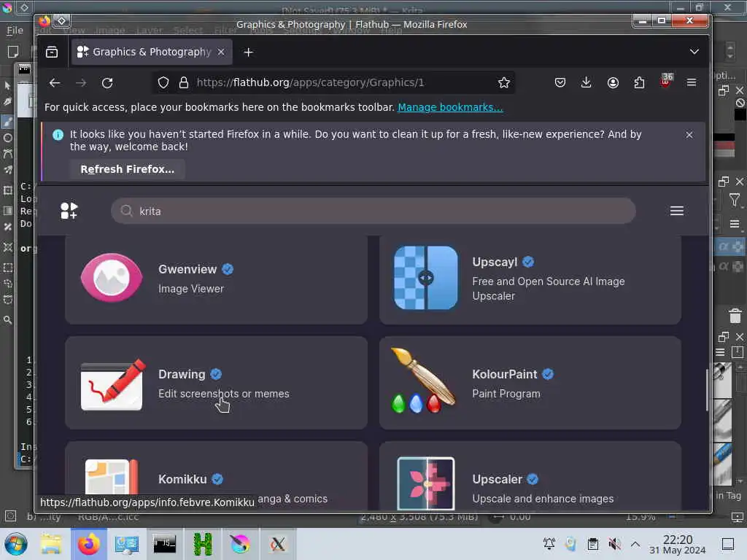This screenshot has height=560, width=747.
Task: Click the Flathub search field containing krita
Action: coord(373,211)
